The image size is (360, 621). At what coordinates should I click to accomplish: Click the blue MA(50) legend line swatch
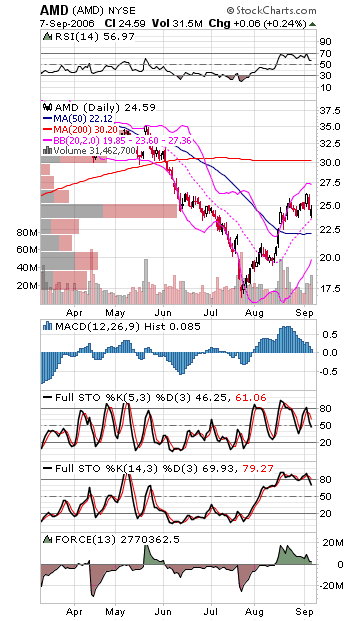pyautogui.click(x=47, y=118)
